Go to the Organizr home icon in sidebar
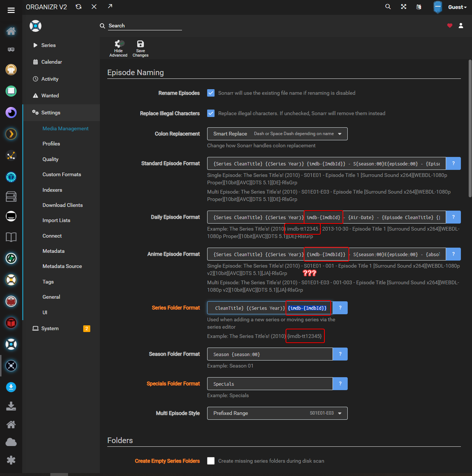 tap(11, 31)
